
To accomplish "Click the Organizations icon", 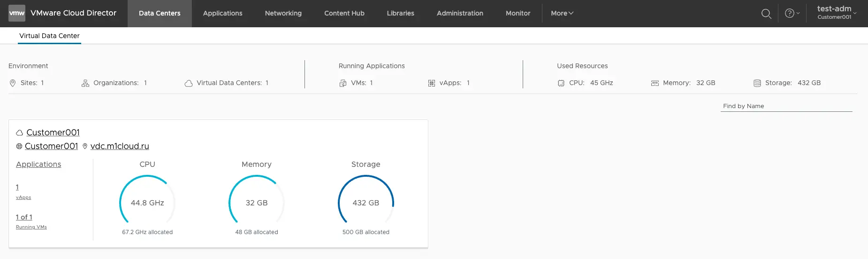I will (85, 83).
